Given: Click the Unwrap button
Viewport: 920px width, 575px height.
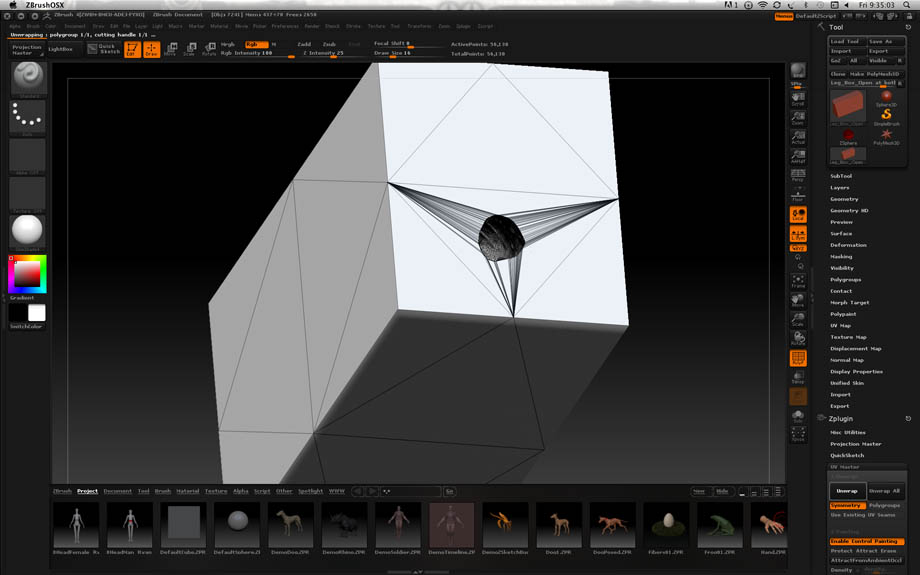Looking at the screenshot, I should pyautogui.click(x=847, y=491).
